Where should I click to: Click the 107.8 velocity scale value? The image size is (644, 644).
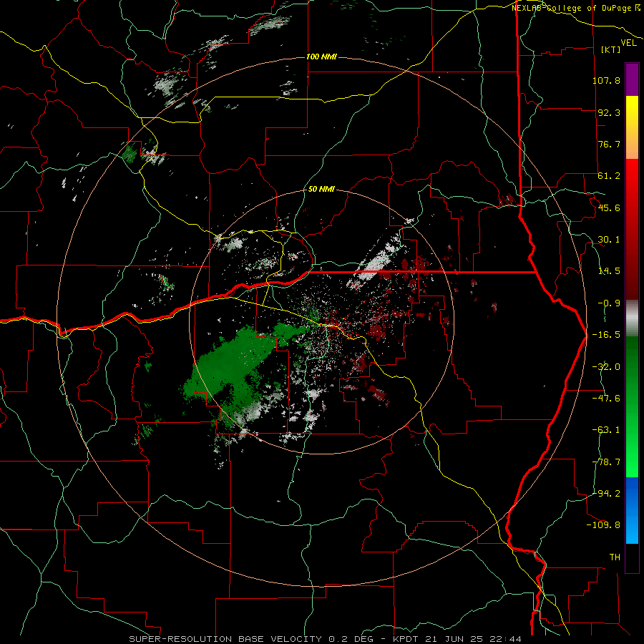[606, 80]
